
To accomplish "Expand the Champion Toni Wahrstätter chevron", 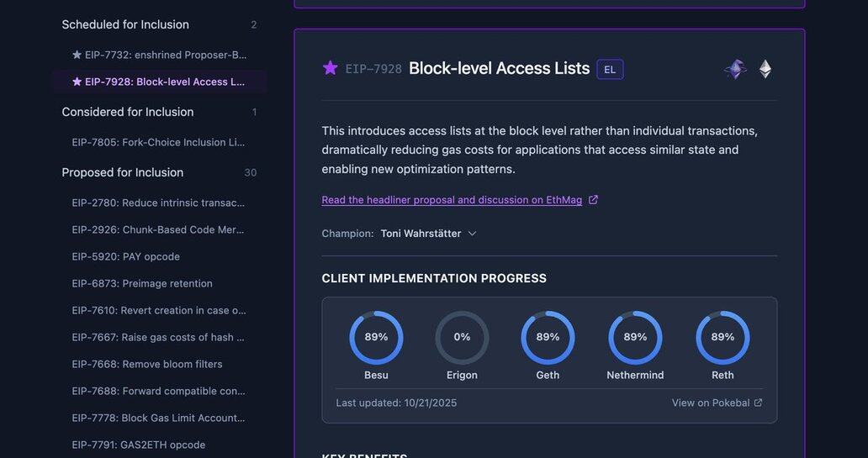I will (x=472, y=234).
